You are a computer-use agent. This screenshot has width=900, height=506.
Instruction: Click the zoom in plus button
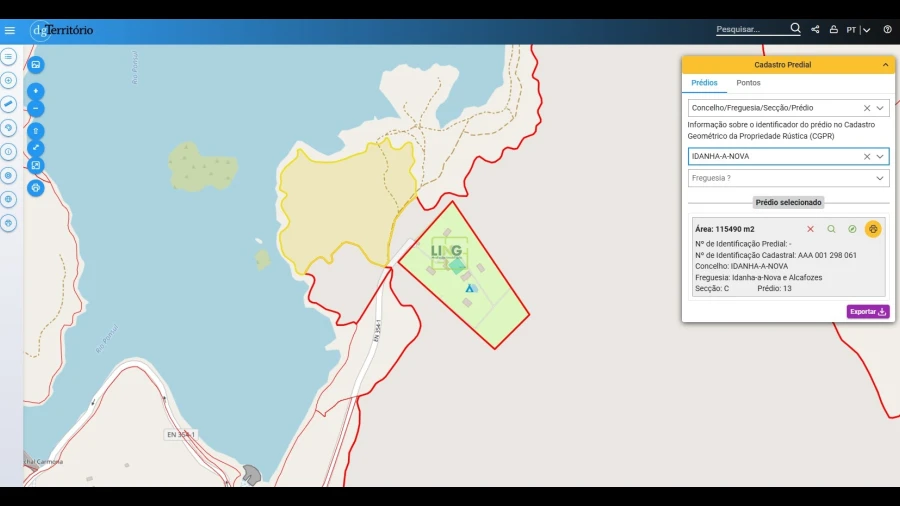click(x=36, y=91)
